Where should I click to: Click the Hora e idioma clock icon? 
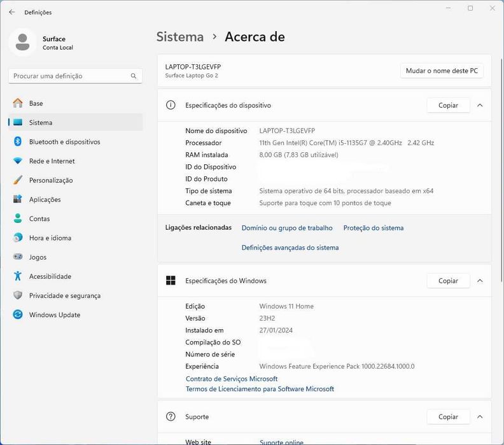pyautogui.click(x=18, y=237)
